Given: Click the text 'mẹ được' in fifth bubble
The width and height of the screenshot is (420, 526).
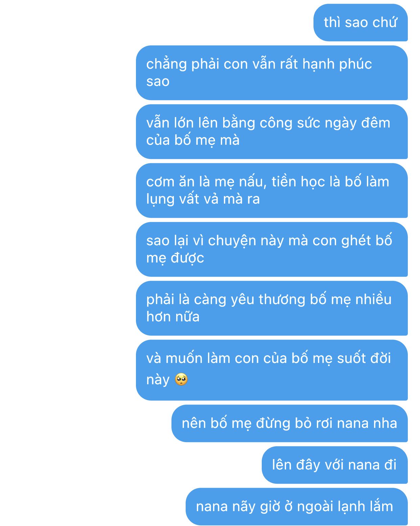Looking at the screenshot, I should [x=175, y=258].
